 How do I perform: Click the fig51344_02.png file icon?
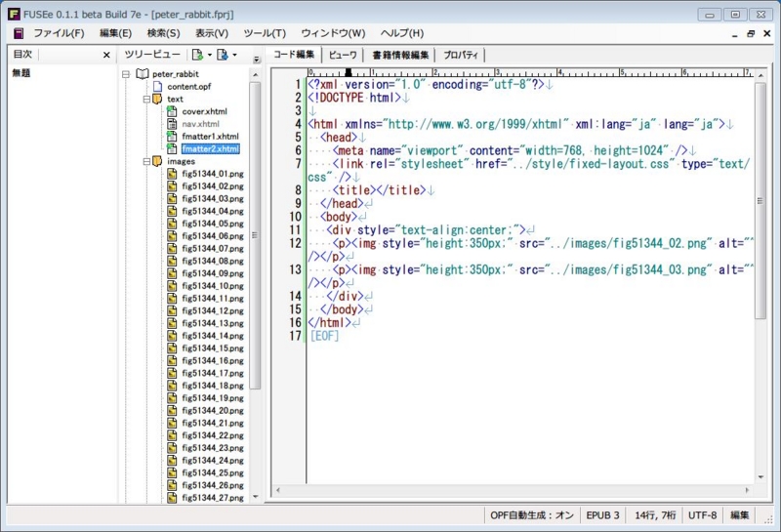[x=172, y=185]
